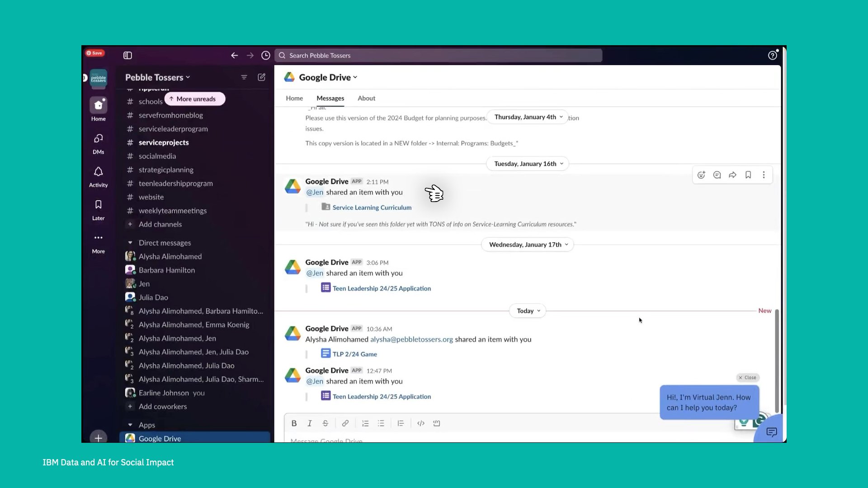This screenshot has height=488, width=868.
Task: Open the More options in sidebar
Action: point(99,243)
